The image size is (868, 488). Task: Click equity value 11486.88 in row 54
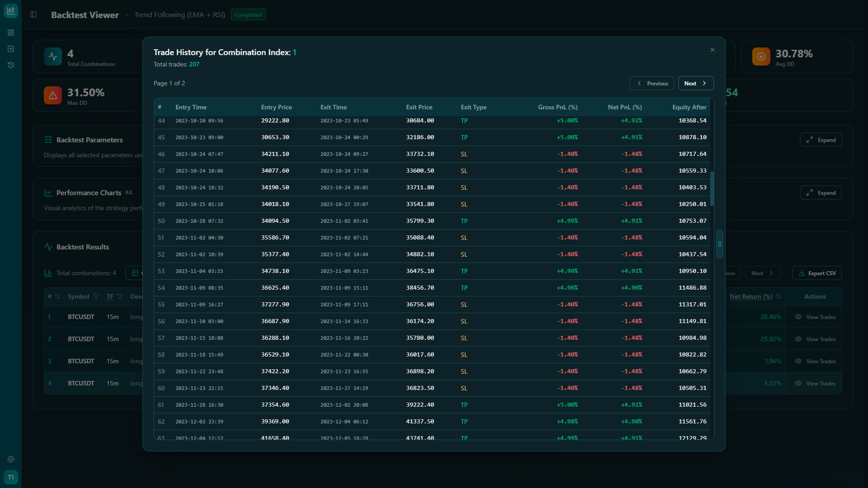(693, 288)
